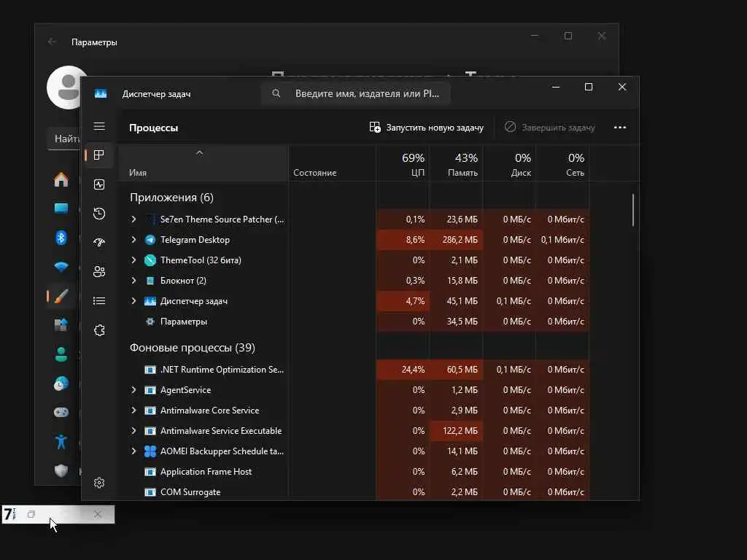This screenshot has width=747, height=560.
Task: Sort processes by ЦП column
Action: coord(403,164)
